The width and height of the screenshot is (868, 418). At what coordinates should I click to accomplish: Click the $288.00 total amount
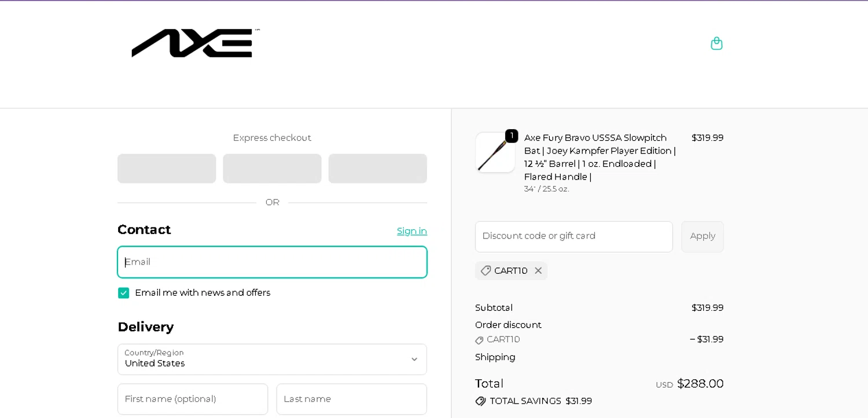point(700,384)
